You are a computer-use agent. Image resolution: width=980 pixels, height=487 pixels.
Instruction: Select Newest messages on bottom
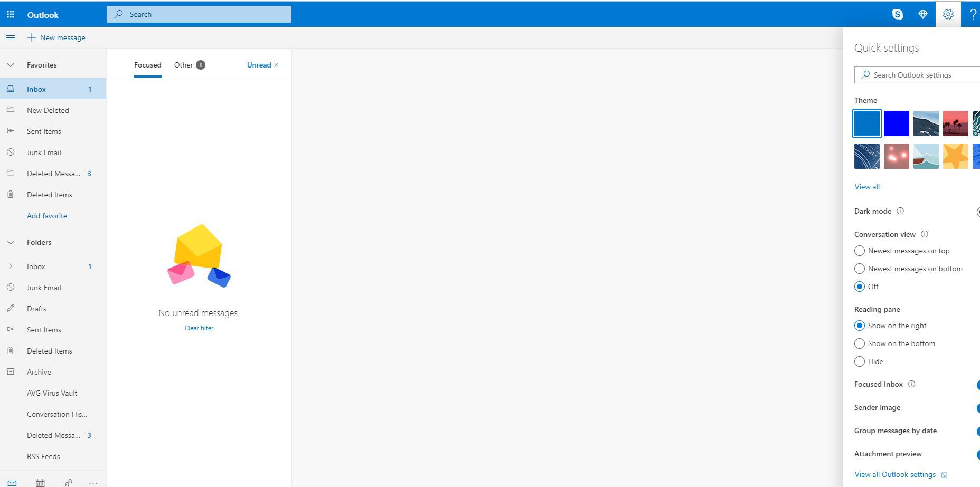coord(860,269)
